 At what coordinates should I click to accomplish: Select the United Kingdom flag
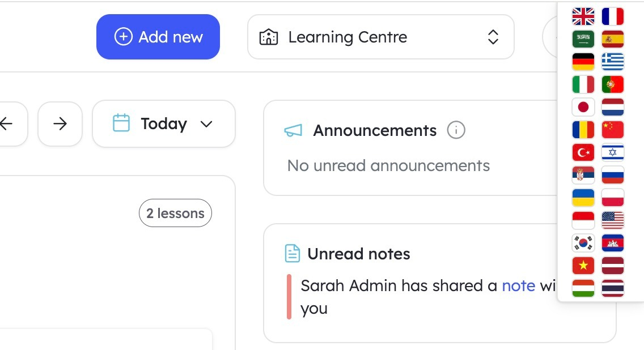583,16
